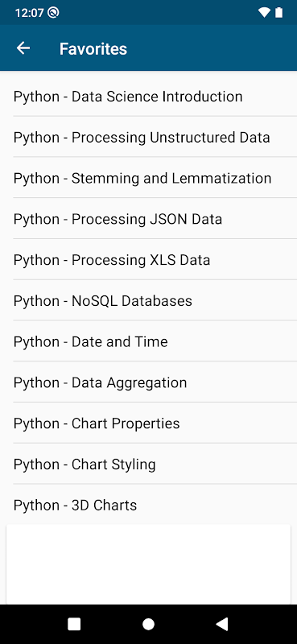The width and height of the screenshot is (297, 644).
Task: Tap the back arrow in Favorites header
Action: (23, 48)
